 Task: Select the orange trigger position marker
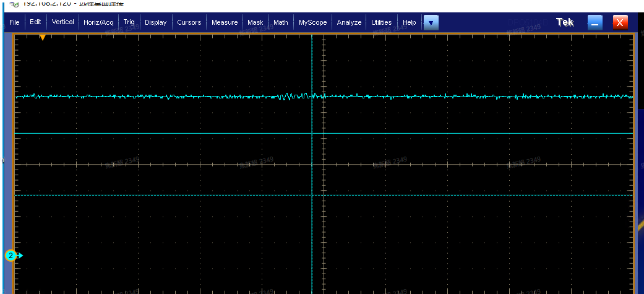click(42, 37)
